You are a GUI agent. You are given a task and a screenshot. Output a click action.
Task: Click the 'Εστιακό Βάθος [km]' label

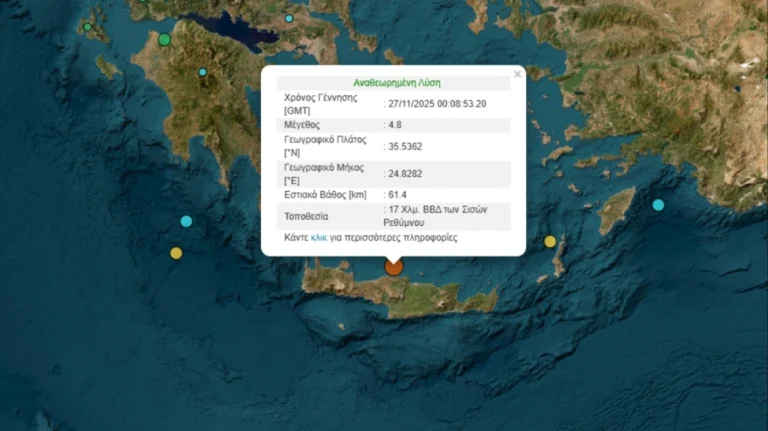tap(325, 195)
